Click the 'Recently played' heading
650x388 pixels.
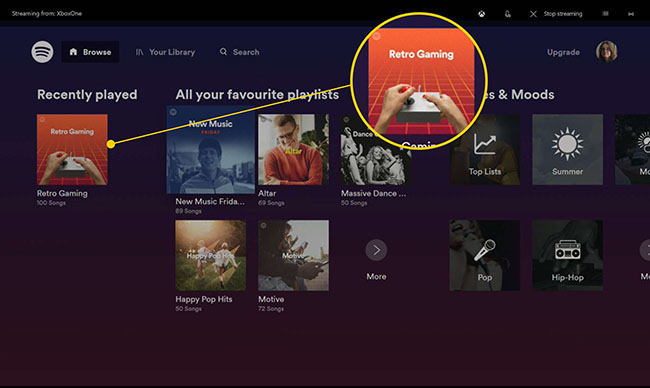(x=87, y=95)
